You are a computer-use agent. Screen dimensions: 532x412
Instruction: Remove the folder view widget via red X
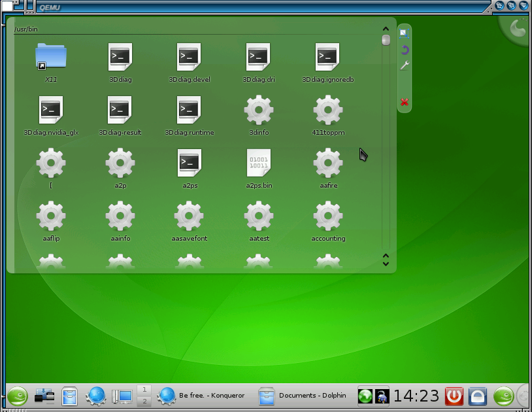(x=405, y=102)
